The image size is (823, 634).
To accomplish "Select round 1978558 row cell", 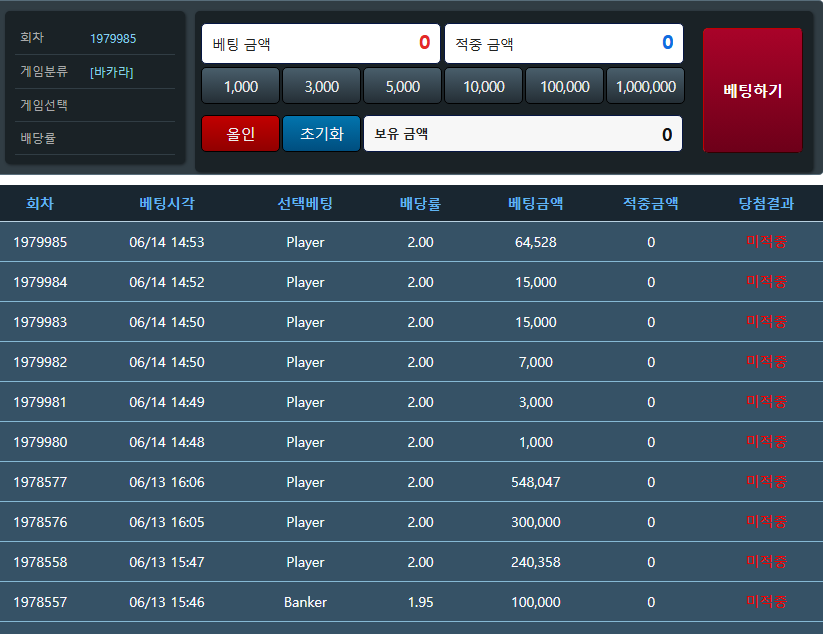I will tap(40, 562).
